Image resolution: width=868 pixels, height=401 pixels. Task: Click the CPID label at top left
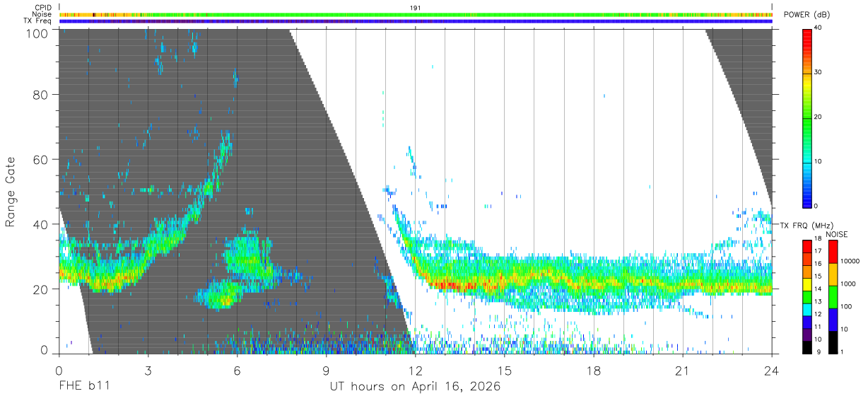pyautogui.click(x=43, y=7)
